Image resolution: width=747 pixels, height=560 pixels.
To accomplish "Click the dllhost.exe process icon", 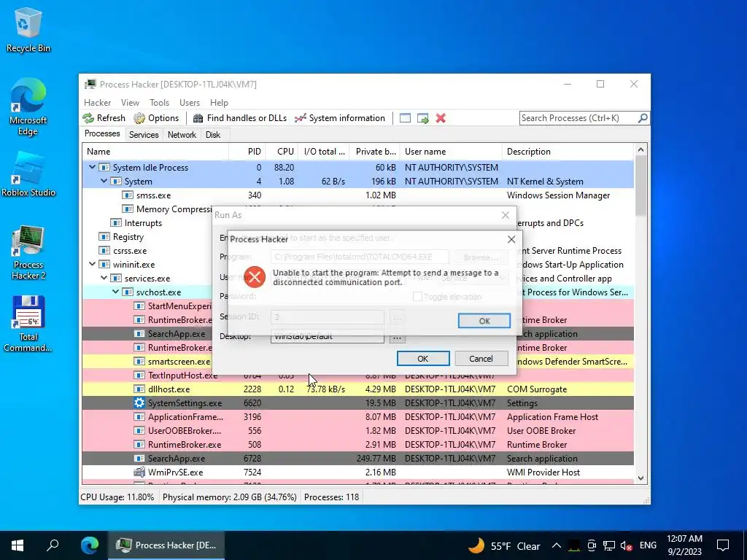I will click(x=139, y=389).
